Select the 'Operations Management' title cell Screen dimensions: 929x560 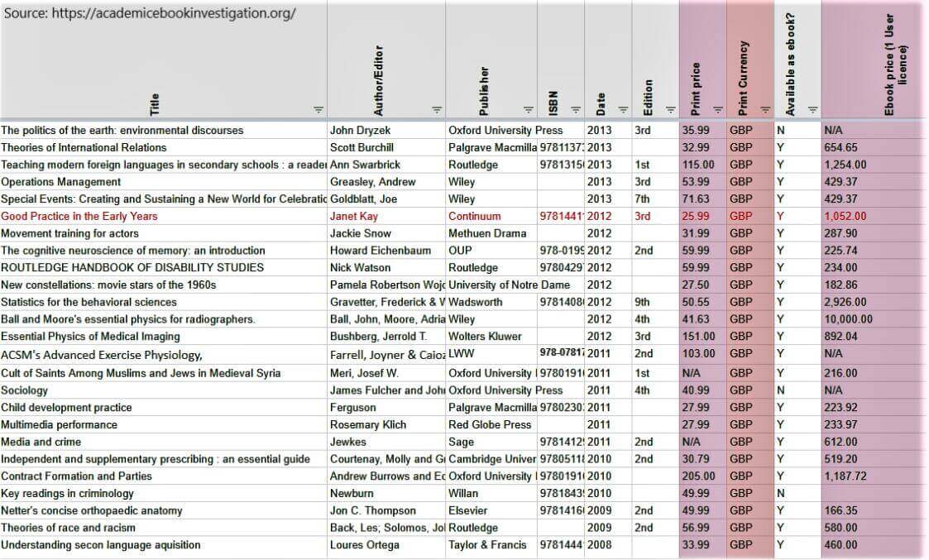pos(164,182)
